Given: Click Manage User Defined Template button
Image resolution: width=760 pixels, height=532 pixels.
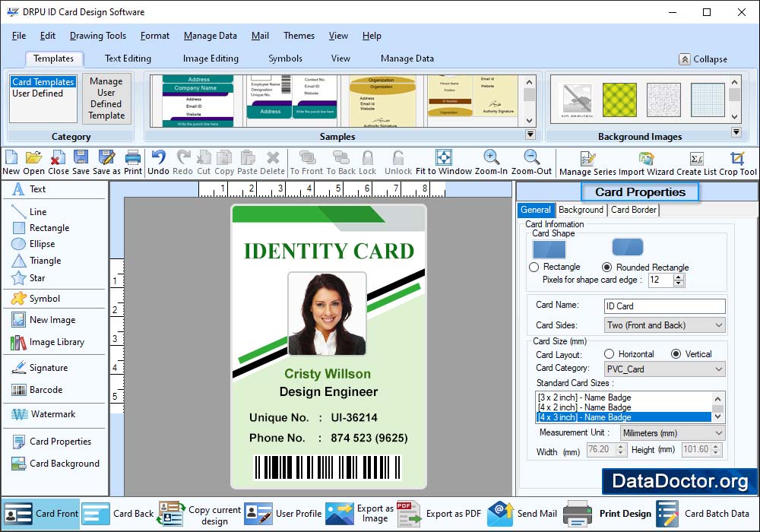Looking at the screenshot, I should coord(106,98).
